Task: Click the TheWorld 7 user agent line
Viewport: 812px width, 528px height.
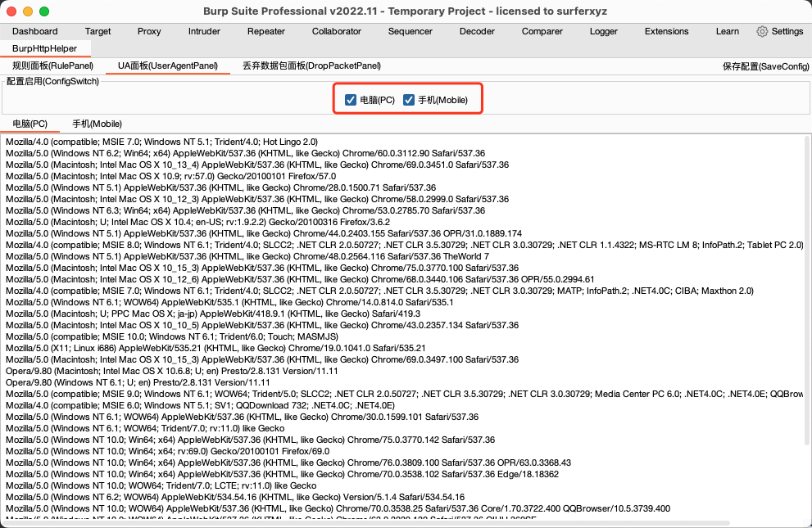Action: coord(247,256)
